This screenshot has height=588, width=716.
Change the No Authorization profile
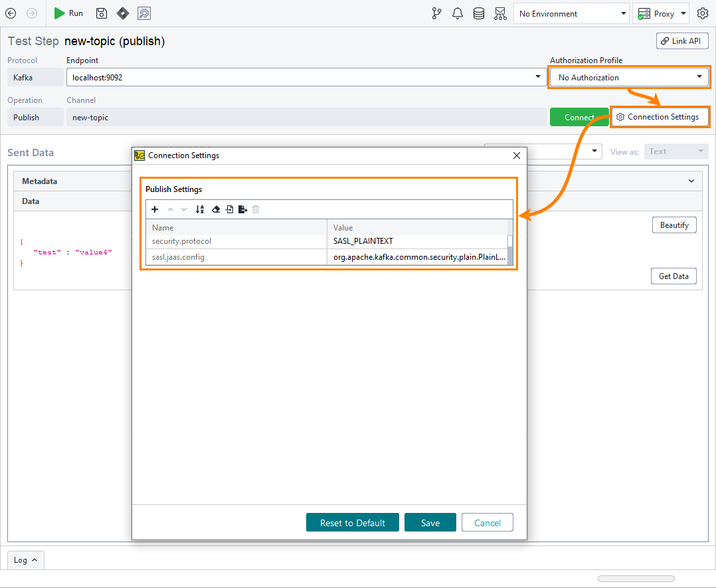coord(628,76)
